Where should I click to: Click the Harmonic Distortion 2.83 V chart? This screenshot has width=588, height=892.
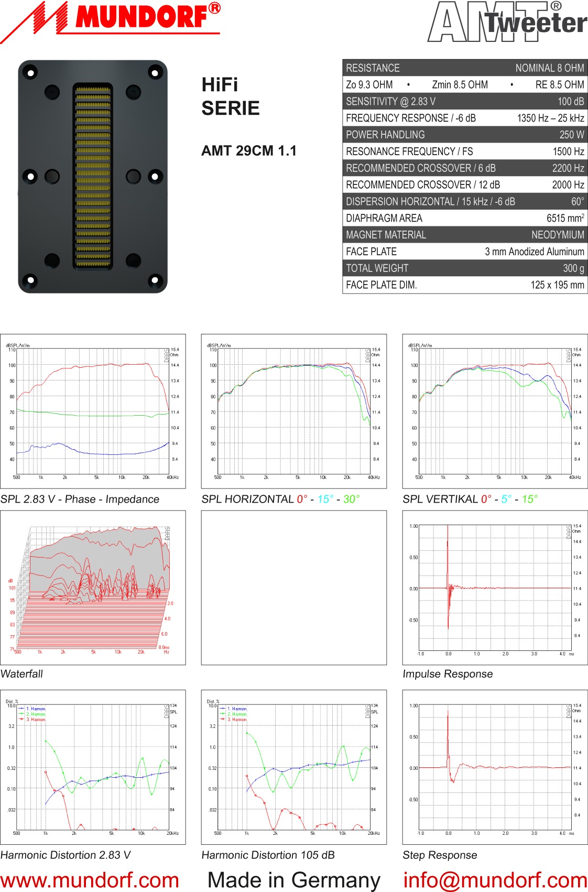(93, 767)
